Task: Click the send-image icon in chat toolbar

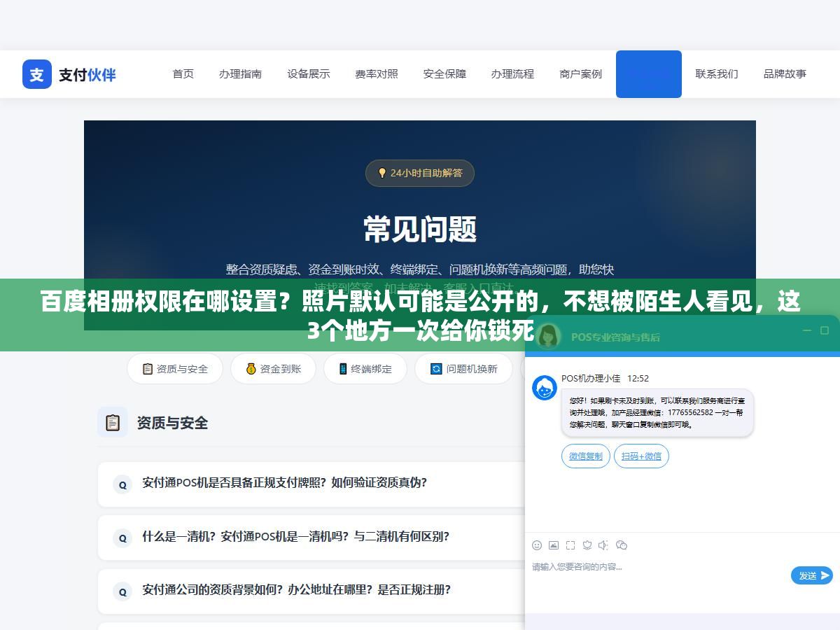Action: pyautogui.click(x=554, y=545)
